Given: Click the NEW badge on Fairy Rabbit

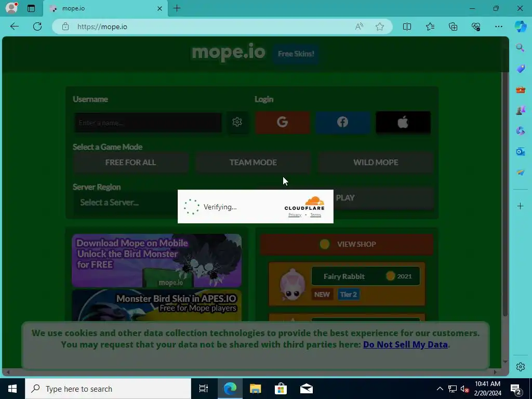Looking at the screenshot, I should tap(322, 295).
